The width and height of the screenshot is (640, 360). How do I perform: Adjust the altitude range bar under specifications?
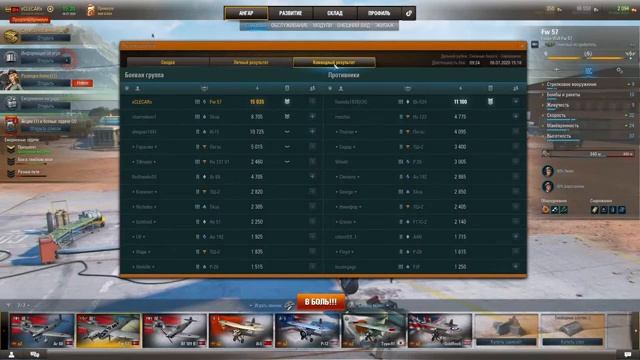[589, 154]
